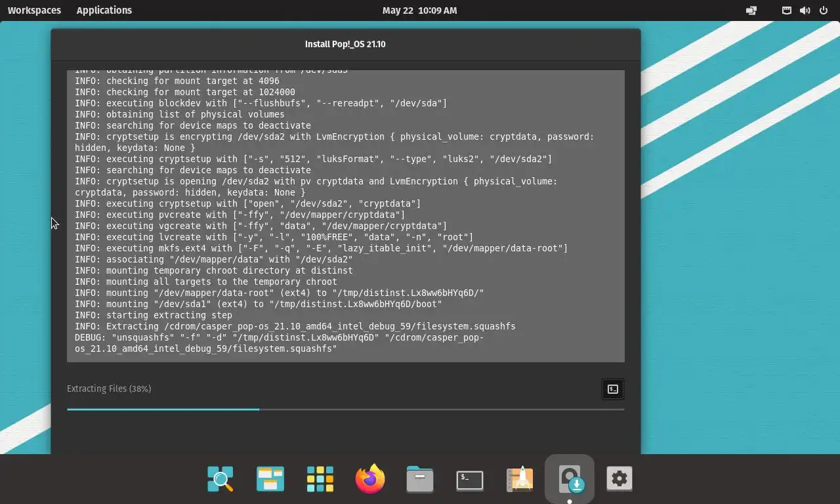The height and width of the screenshot is (504, 840).
Task: Launch Terminal from the dock
Action: (x=470, y=480)
